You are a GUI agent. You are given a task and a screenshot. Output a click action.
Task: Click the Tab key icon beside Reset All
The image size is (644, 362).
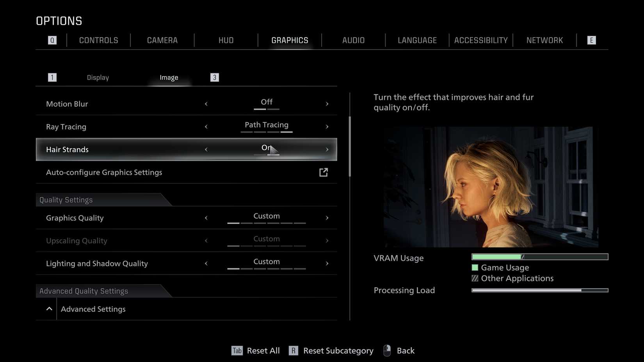click(x=237, y=350)
